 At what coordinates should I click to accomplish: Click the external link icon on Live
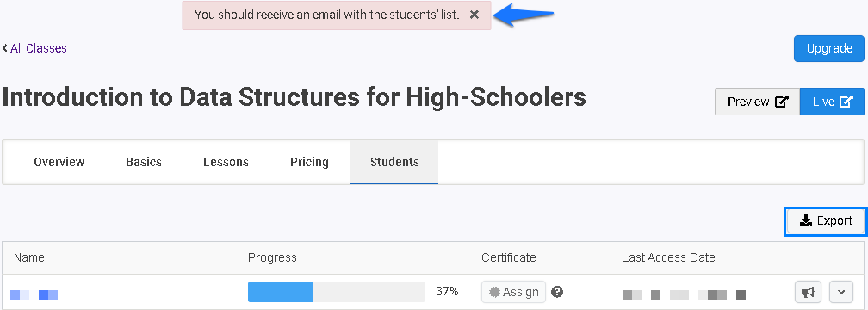click(846, 102)
